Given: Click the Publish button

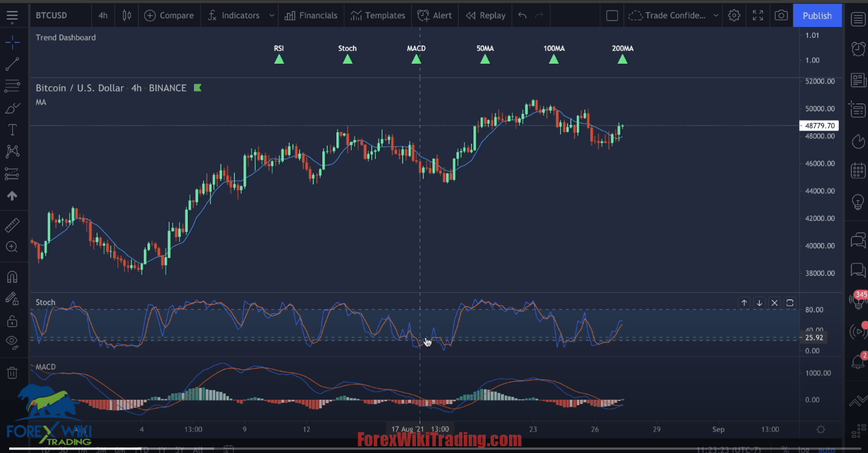Looking at the screenshot, I should tap(817, 15).
